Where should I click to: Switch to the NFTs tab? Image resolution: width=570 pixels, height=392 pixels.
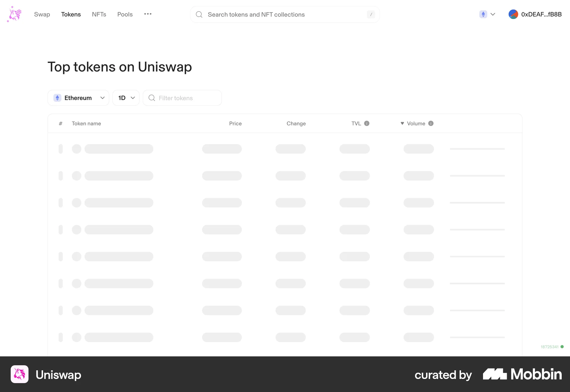coord(99,14)
